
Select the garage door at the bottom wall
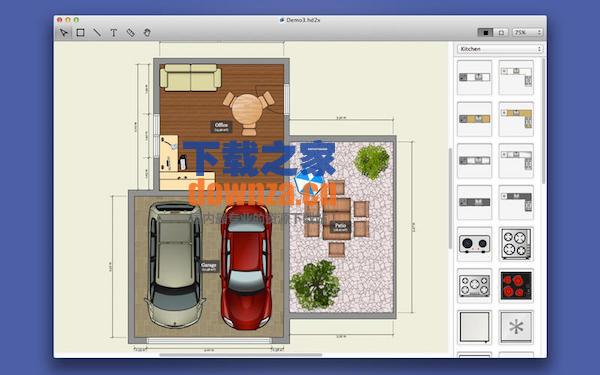[209, 340]
